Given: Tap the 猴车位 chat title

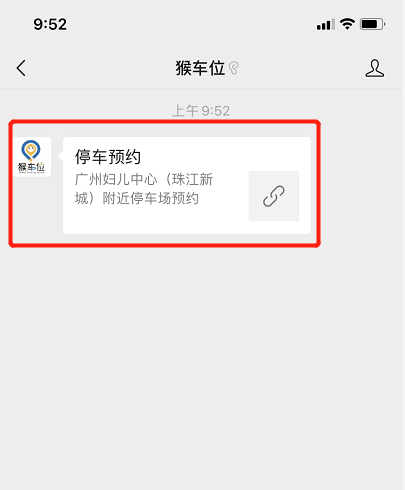Looking at the screenshot, I should (200, 68).
